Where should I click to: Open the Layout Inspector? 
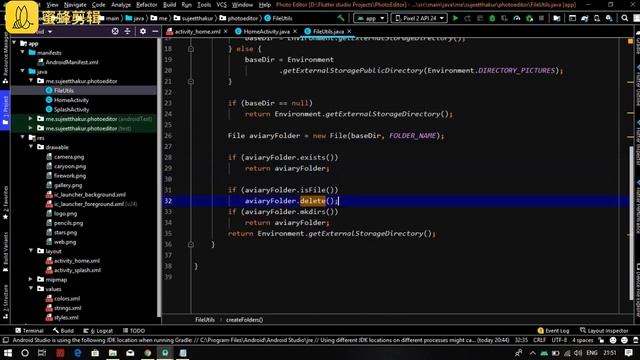click(604, 331)
